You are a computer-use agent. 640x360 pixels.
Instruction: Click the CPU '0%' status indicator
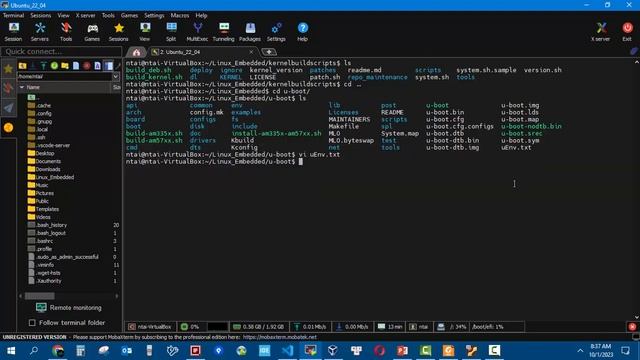tap(191, 327)
